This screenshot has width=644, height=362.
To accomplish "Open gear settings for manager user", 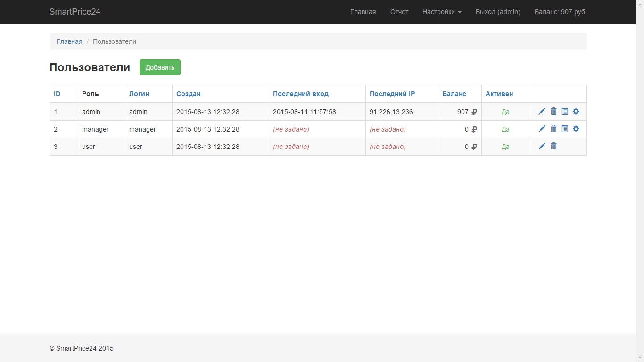I will (576, 129).
